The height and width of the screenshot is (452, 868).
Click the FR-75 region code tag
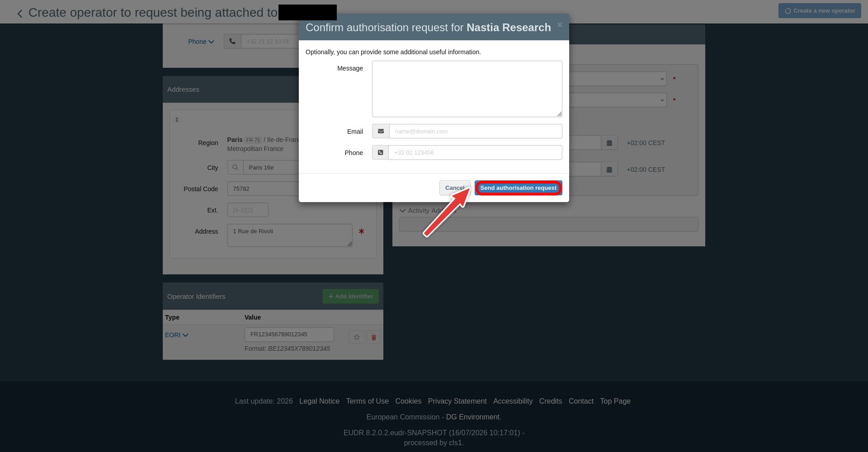(253, 140)
